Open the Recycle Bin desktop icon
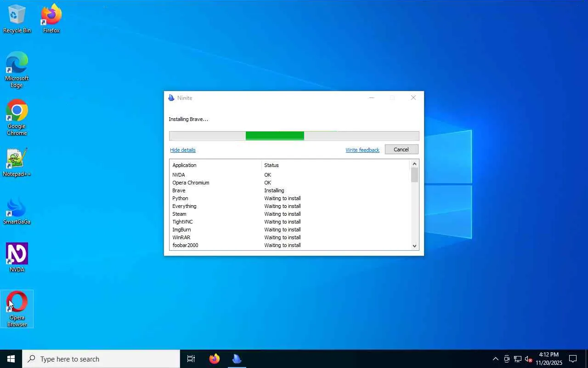588x368 pixels. 17,19
